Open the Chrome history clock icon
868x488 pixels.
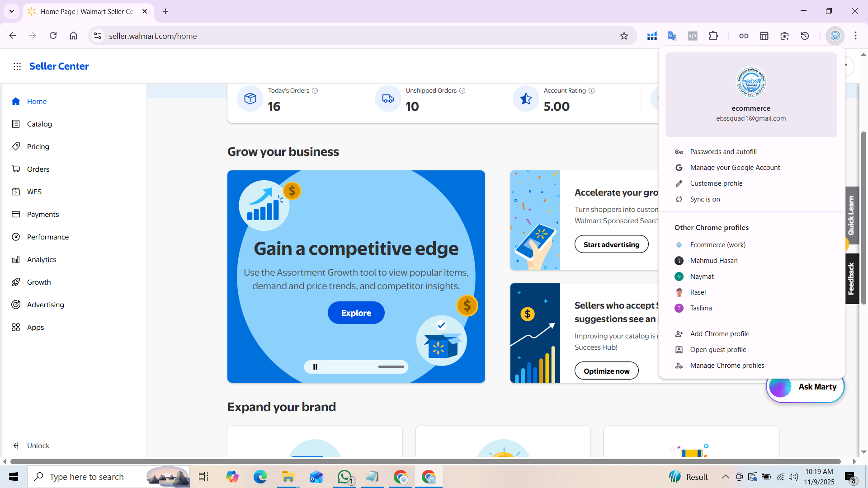coord(805,36)
